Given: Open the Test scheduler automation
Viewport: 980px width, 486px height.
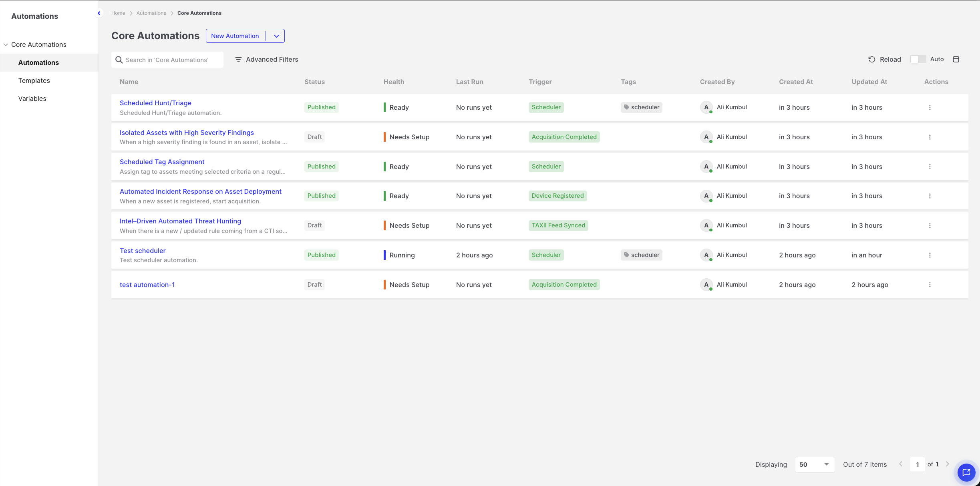Looking at the screenshot, I should (x=143, y=251).
